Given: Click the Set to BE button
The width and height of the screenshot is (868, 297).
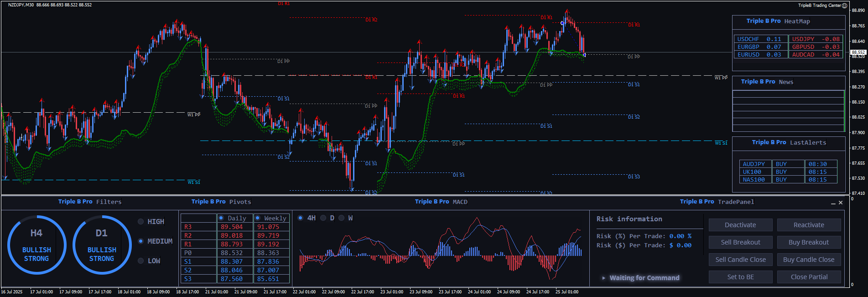Looking at the screenshot, I should point(740,277).
